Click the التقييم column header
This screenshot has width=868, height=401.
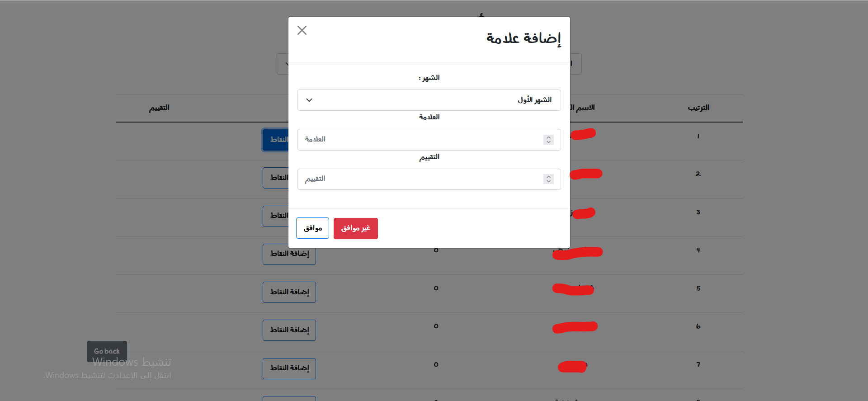coord(159,108)
